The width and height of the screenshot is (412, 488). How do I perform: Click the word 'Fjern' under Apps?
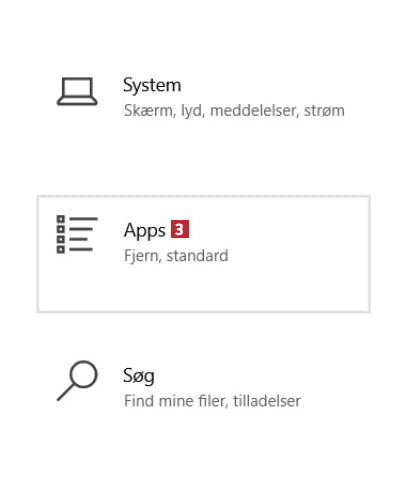[143, 256]
